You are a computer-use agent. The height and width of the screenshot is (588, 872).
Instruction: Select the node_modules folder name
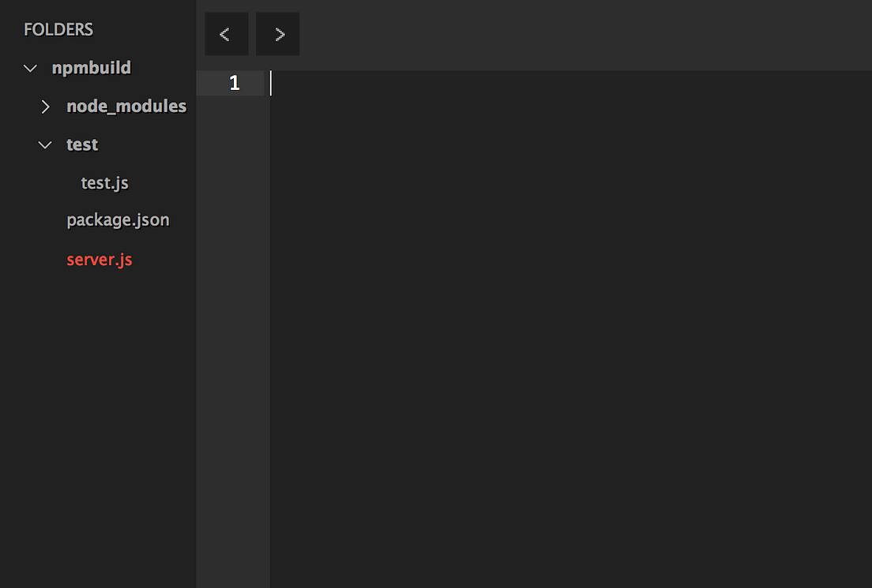(126, 107)
